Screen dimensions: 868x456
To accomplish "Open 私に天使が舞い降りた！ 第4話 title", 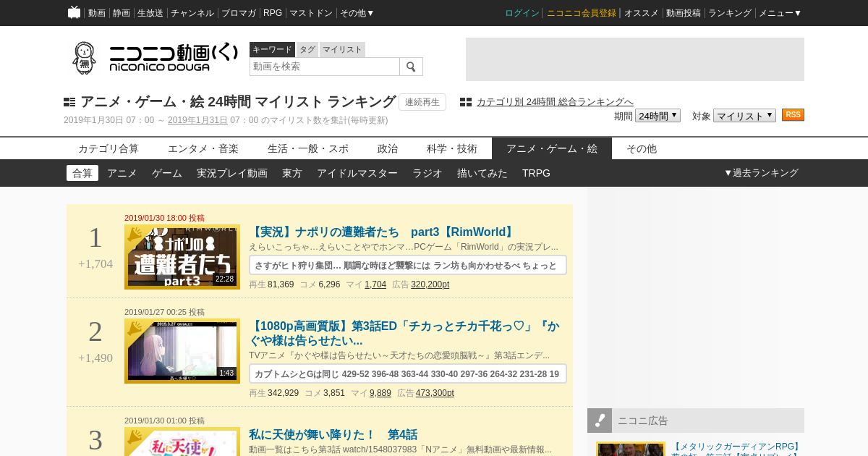I will [x=333, y=434].
